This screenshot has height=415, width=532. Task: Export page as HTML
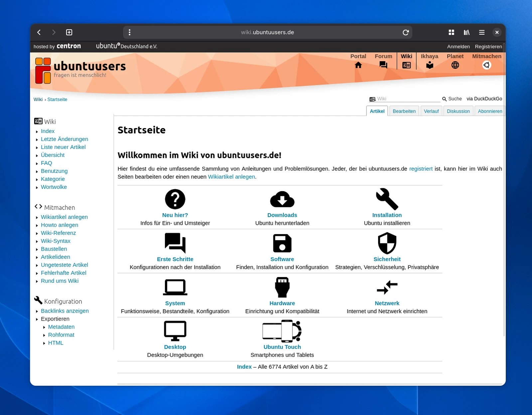[x=56, y=343]
